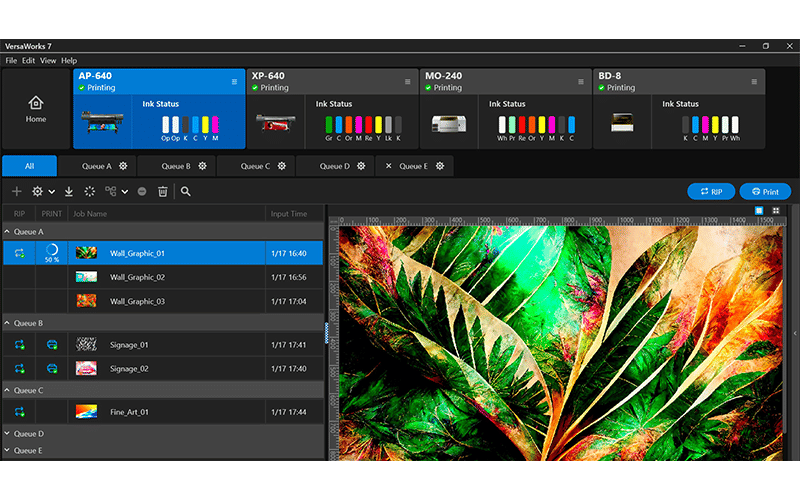Screen dimensions: 800x500
Task: Open the Edit menu
Action: pos(28,60)
